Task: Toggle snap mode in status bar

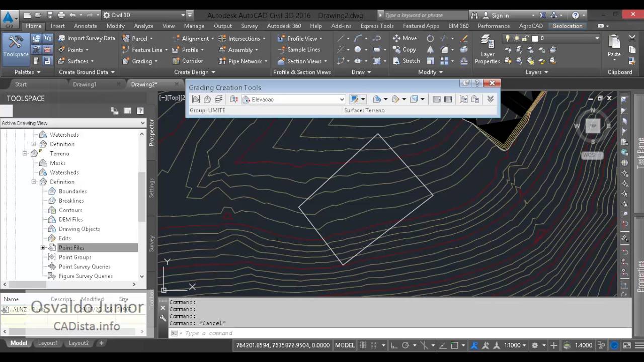Action: 374,345
